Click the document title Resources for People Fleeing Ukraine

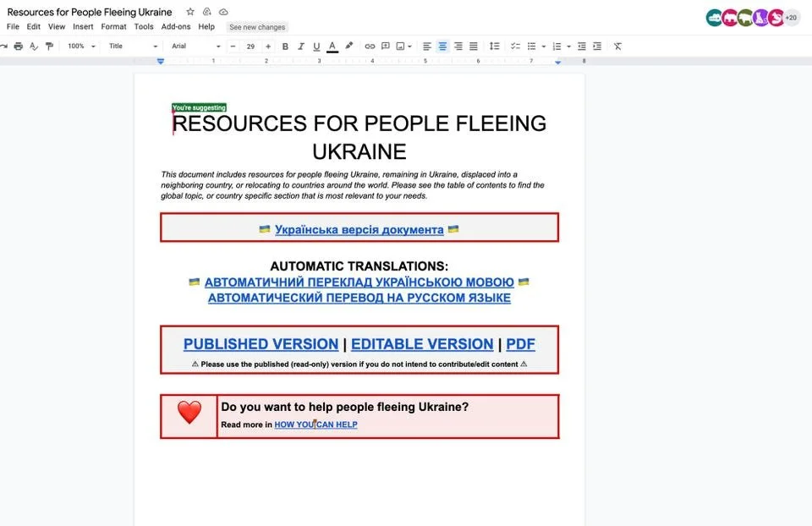[x=90, y=12]
